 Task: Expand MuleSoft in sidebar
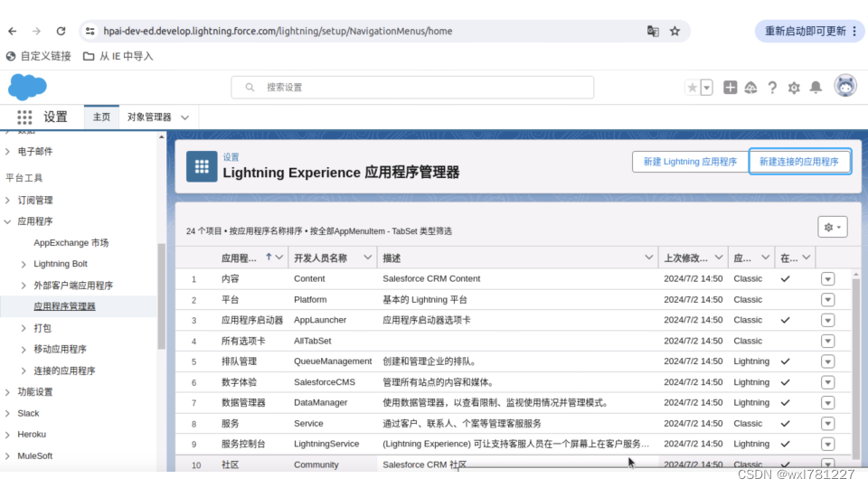coord(8,455)
